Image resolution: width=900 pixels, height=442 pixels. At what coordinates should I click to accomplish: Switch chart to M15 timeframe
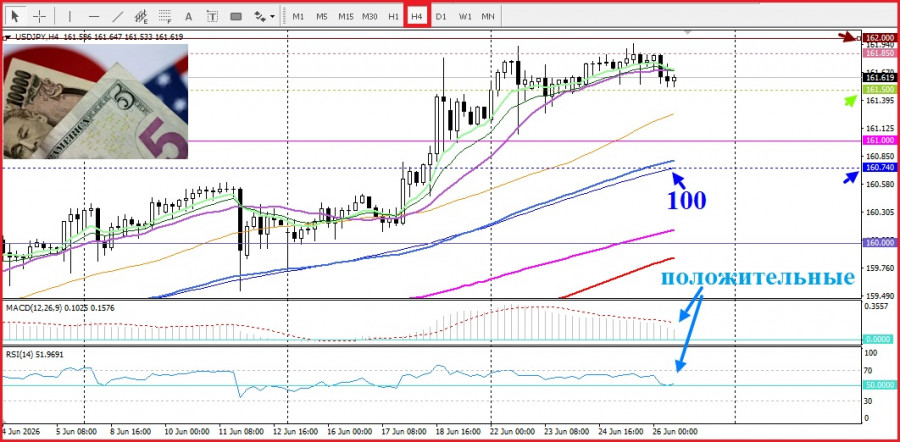tap(346, 17)
